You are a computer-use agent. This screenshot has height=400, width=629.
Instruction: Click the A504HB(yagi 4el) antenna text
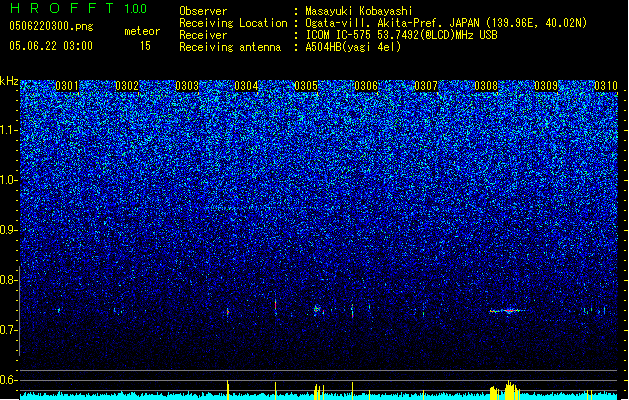click(353, 47)
